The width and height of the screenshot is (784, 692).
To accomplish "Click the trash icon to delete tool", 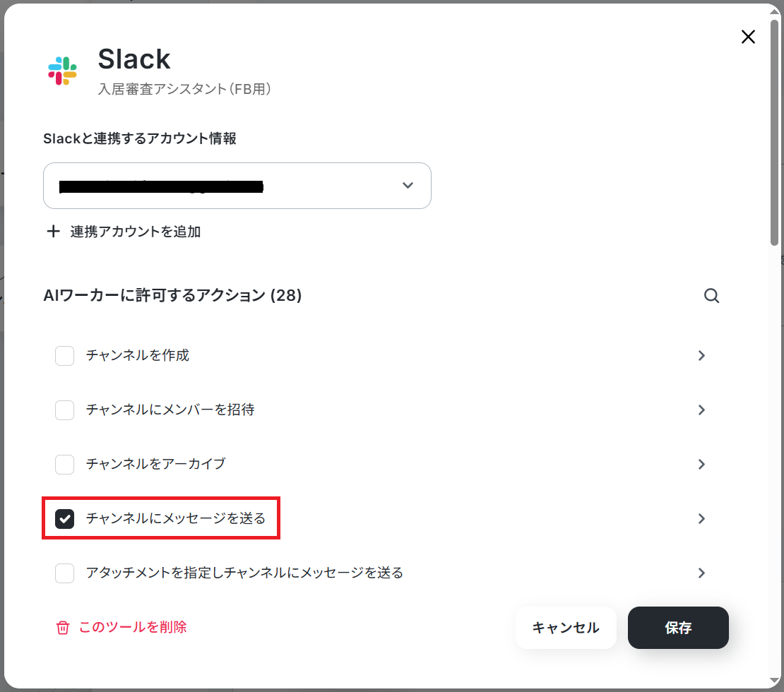I will [62, 628].
